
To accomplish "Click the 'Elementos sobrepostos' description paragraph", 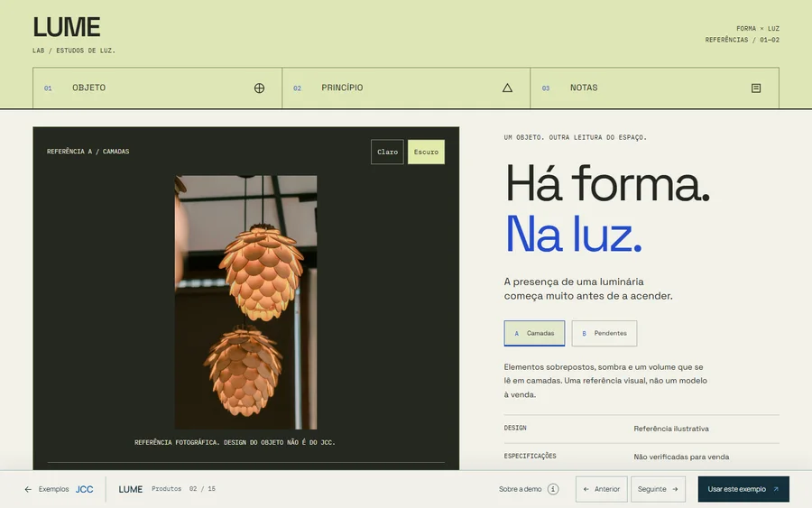I will 605,381.
